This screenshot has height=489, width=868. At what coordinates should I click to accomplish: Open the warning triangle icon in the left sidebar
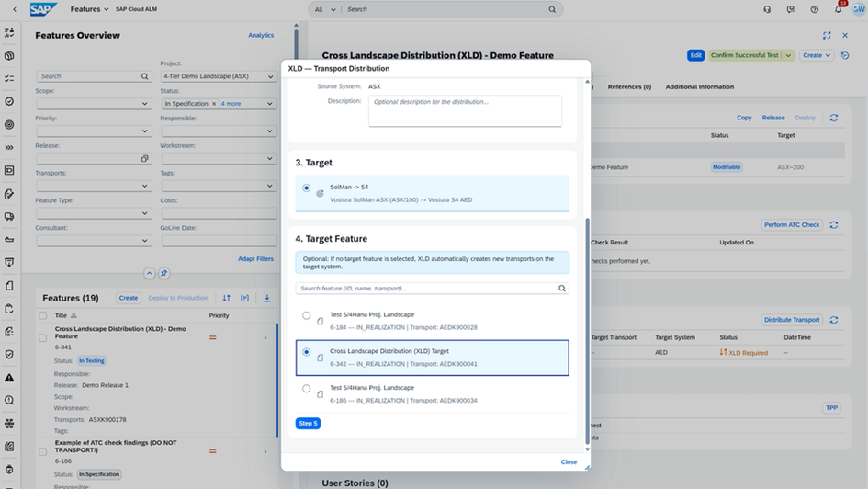(9, 378)
